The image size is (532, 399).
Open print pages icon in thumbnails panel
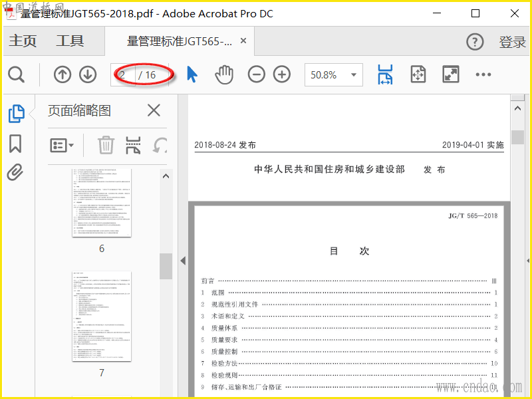coord(133,145)
